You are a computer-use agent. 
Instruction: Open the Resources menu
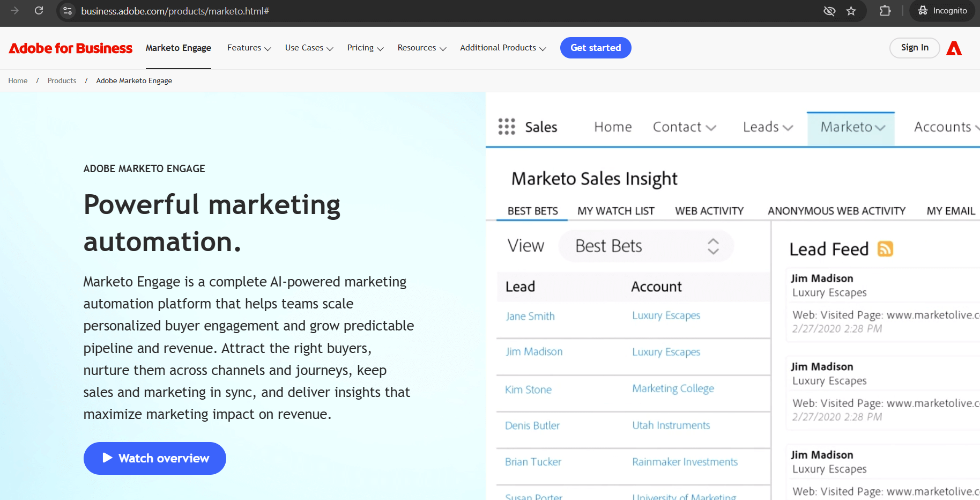click(x=421, y=48)
